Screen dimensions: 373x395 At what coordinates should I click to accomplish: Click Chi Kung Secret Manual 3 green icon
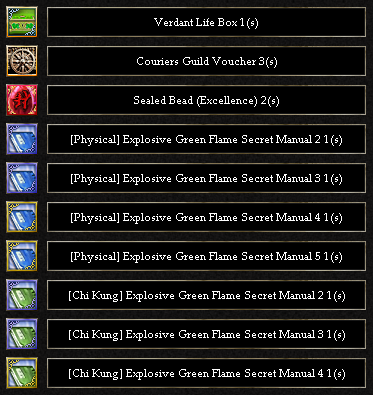coord(22,334)
